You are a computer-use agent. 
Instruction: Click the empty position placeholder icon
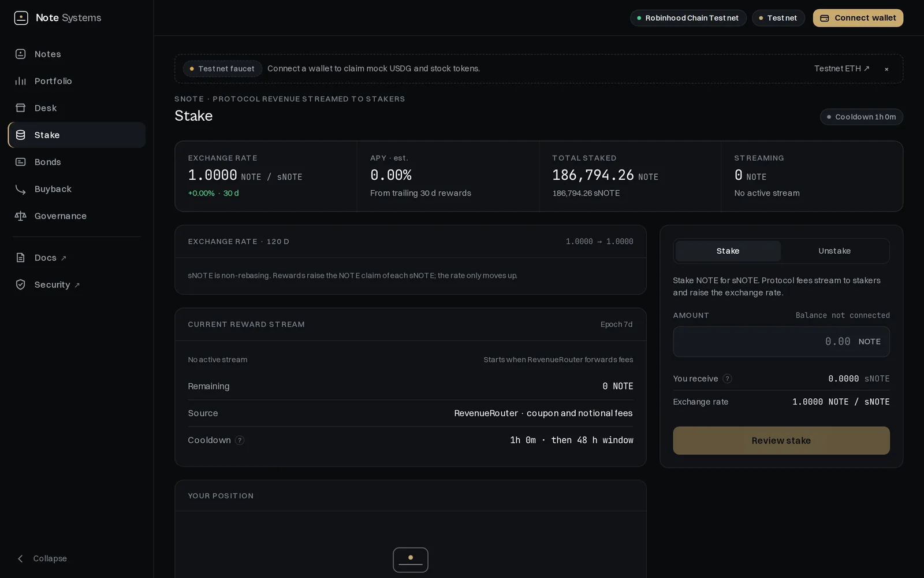coord(411,560)
